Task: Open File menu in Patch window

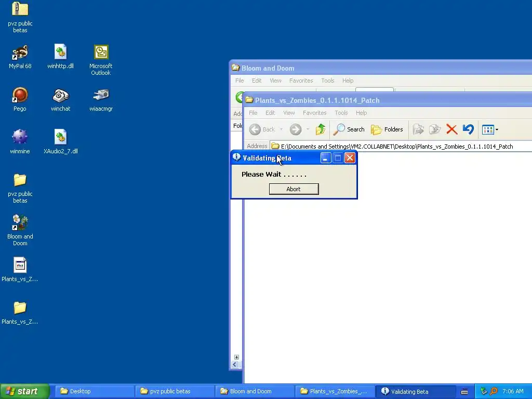Action: 253,113
